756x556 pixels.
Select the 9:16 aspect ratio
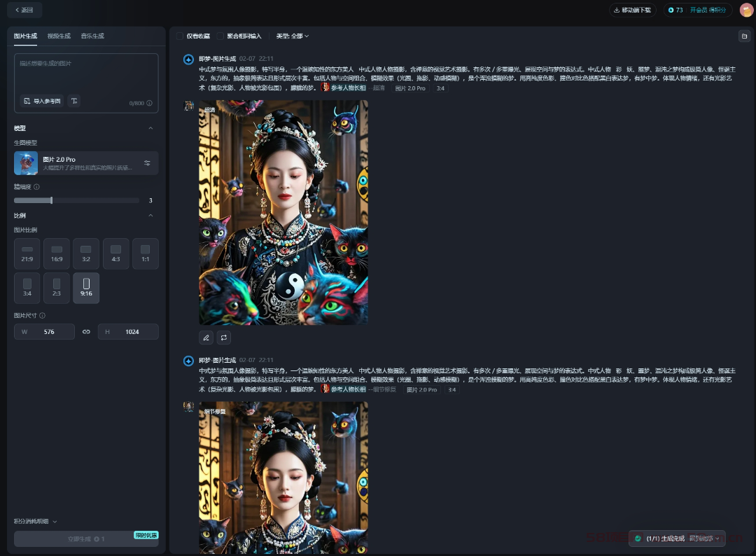[x=86, y=288]
